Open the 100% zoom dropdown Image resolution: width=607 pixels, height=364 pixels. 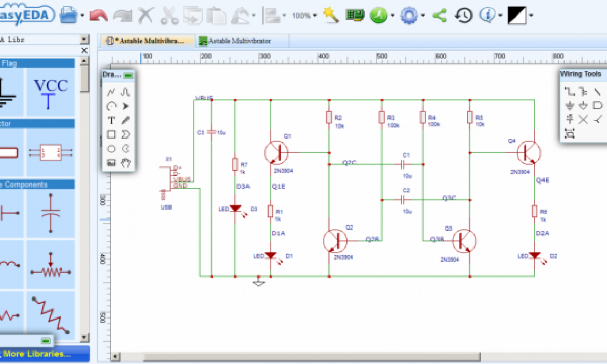[x=305, y=16]
